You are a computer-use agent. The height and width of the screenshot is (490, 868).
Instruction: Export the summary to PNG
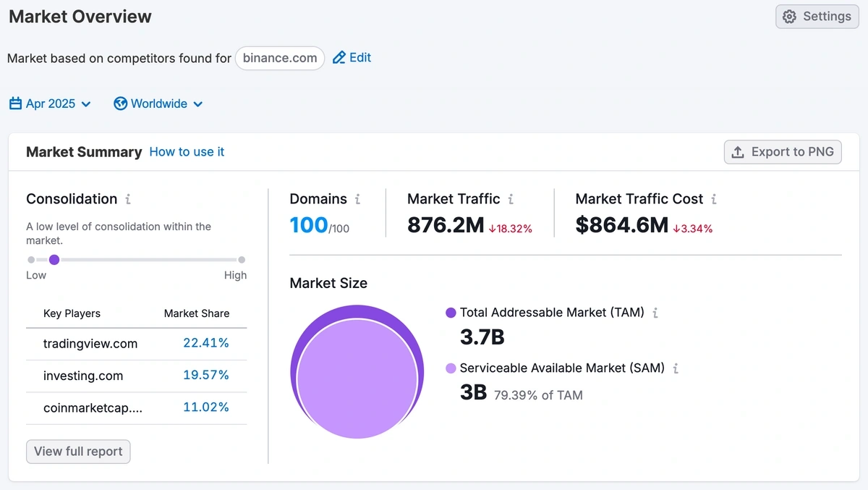(783, 152)
